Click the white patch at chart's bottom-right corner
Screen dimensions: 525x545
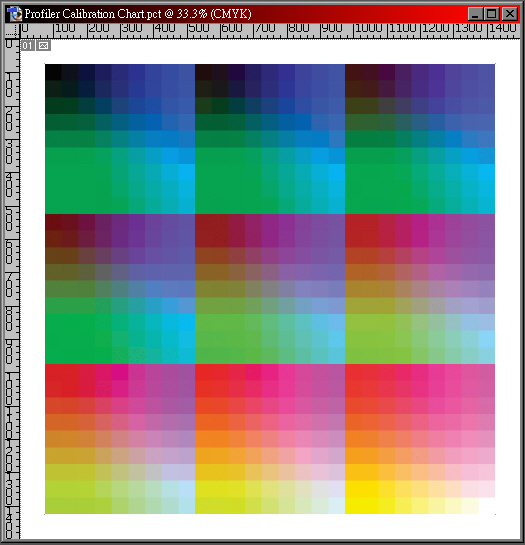(x=486, y=505)
